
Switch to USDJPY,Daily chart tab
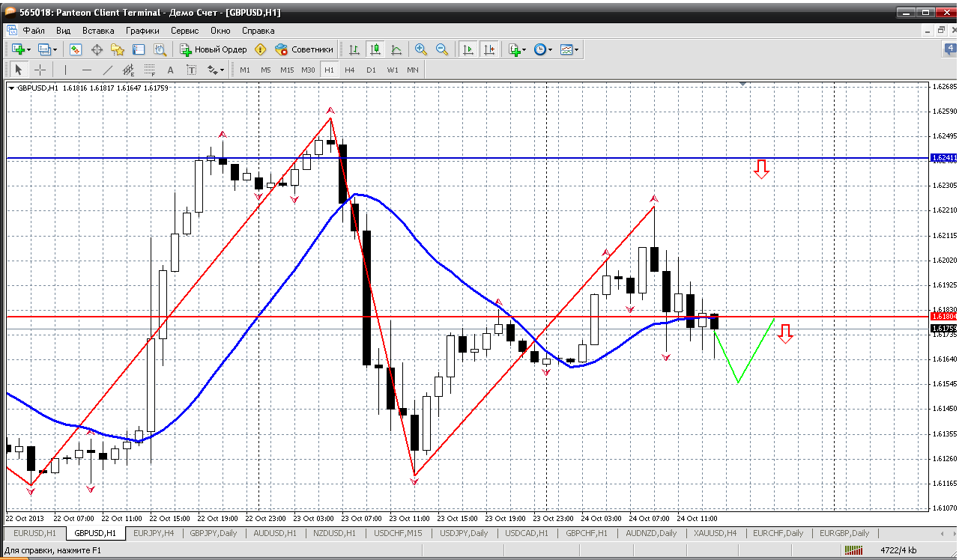coord(464,533)
